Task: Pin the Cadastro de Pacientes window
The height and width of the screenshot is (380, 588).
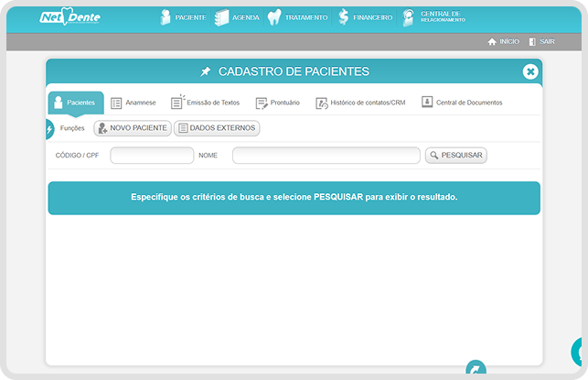Action: (205, 71)
